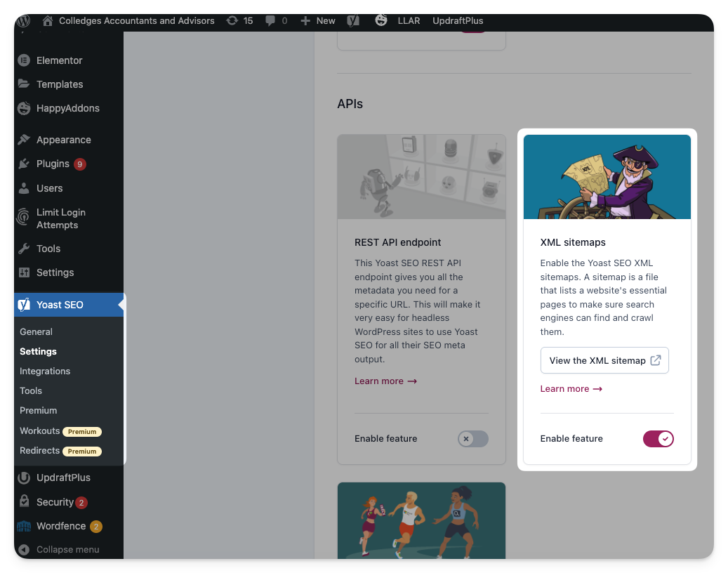
Task: Disable the XML sitemaps feature toggle
Action: [x=658, y=439]
